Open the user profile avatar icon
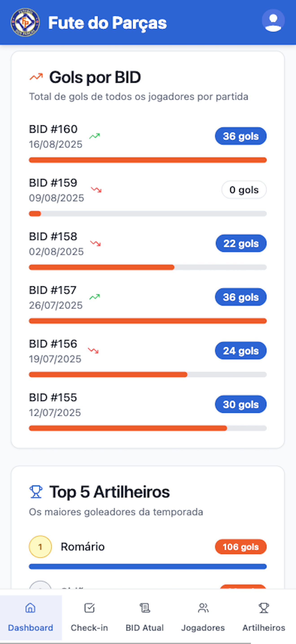 [273, 20]
